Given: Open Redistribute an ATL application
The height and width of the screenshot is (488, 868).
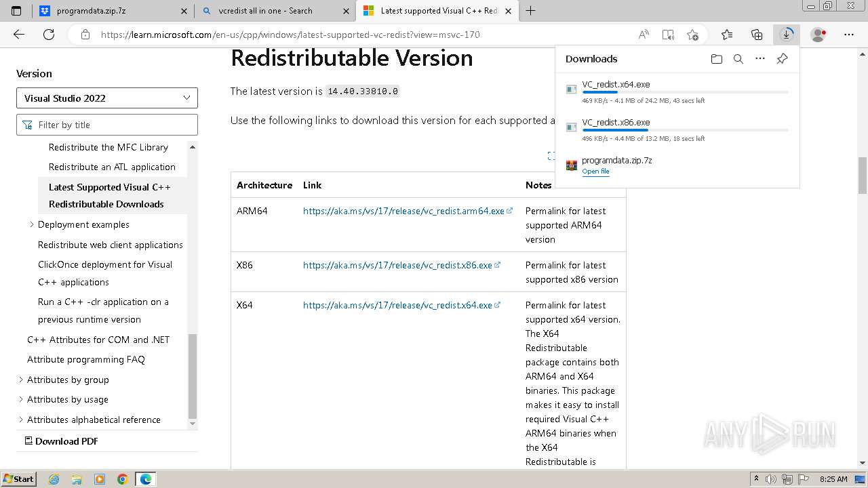Looking at the screenshot, I should (x=112, y=167).
